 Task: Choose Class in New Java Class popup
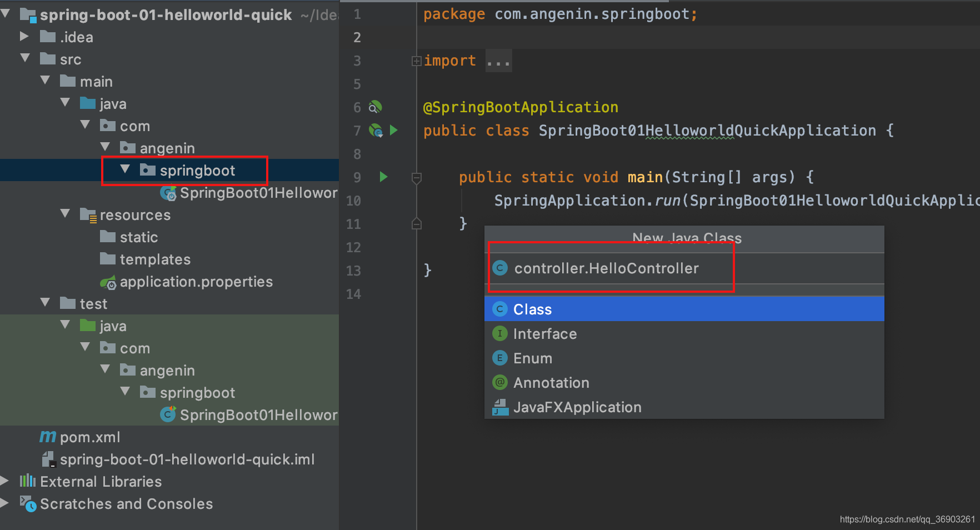pyautogui.click(x=684, y=309)
